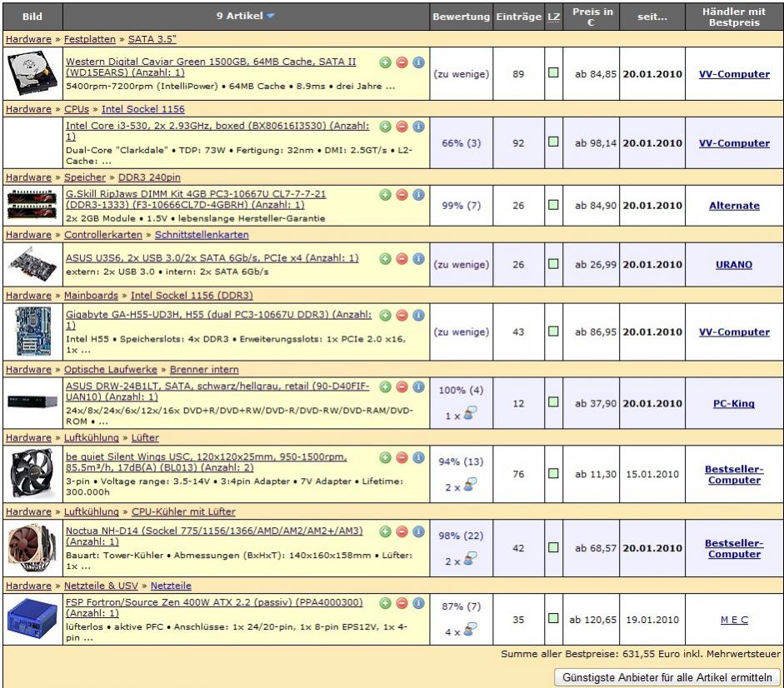Open Noctua NH-D14 info icon
The image size is (784, 688).
pos(418,531)
